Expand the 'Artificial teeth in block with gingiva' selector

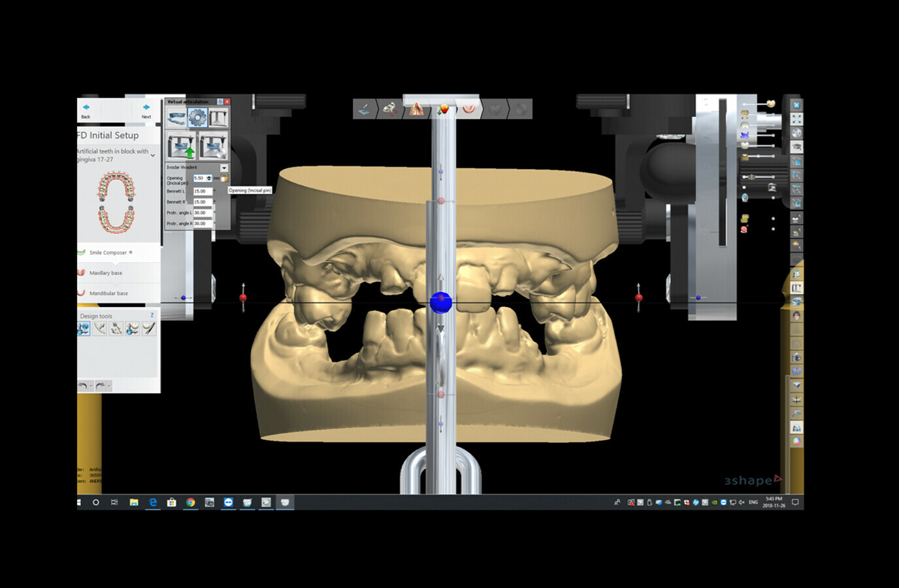coord(152,155)
